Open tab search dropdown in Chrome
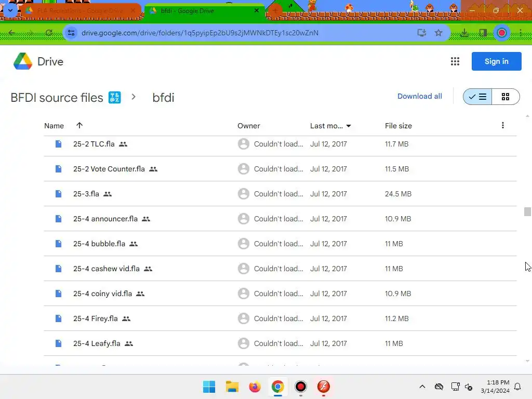The height and width of the screenshot is (399, 532). coord(10,10)
